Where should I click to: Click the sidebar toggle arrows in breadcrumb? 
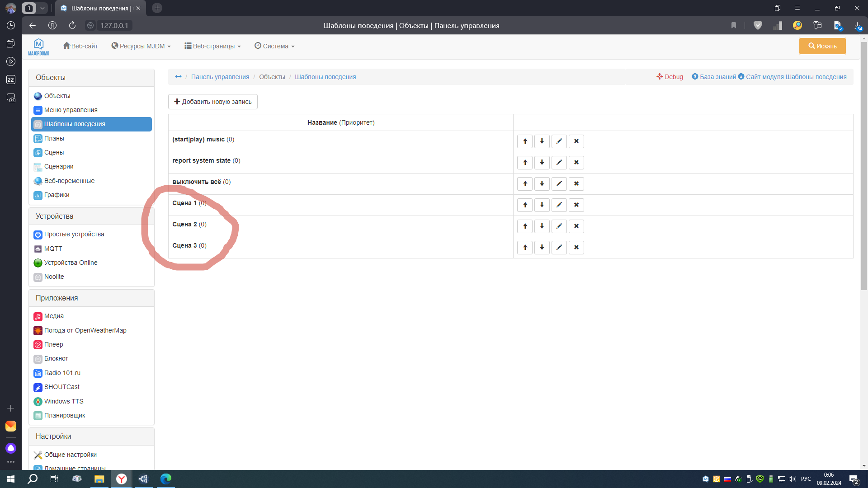pos(178,77)
